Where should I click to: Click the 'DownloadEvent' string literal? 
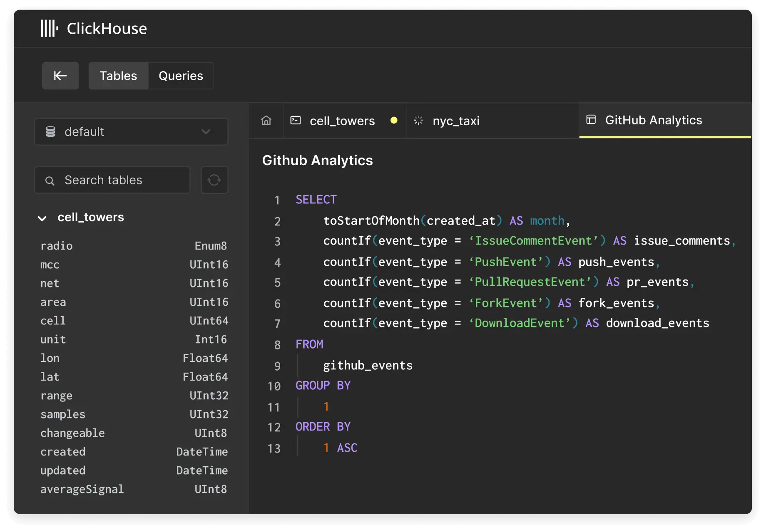pyautogui.click(x=520, y=323)
